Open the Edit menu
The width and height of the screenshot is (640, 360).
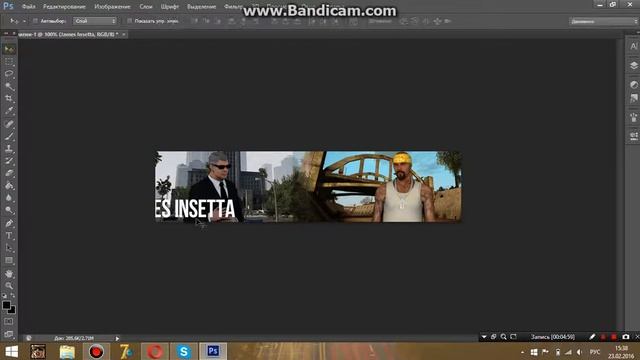click(x=64, y=7)
